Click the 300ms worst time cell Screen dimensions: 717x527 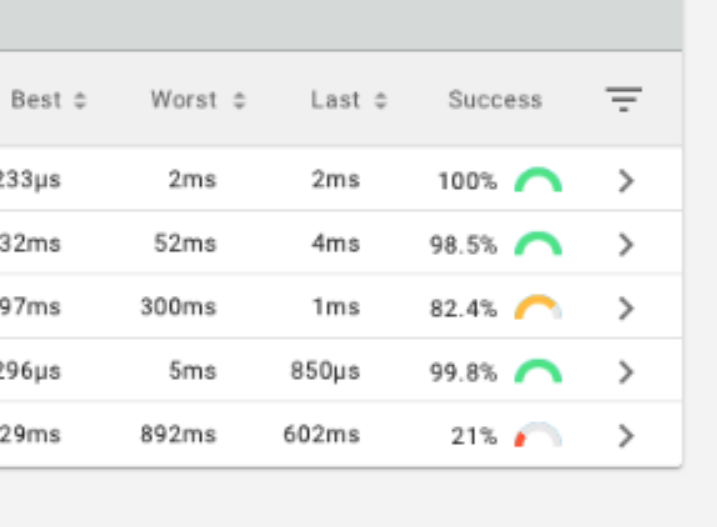pos(178,307)
